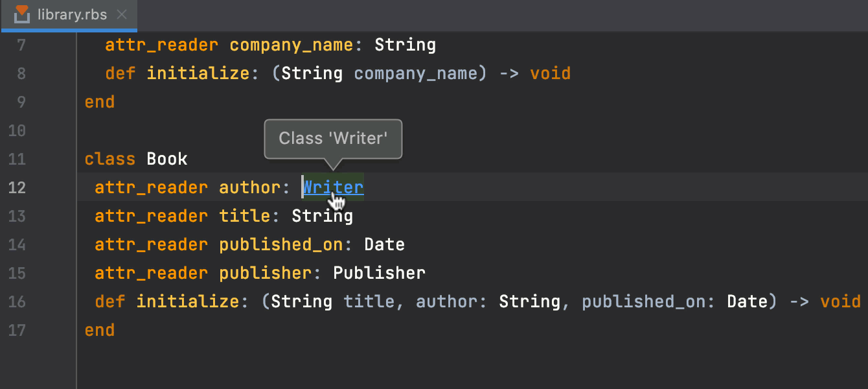Image resolution: width=868 pixels, height=389 pixels.
Task: Click company_name attribute on line 7
Action: click(291, 45)
